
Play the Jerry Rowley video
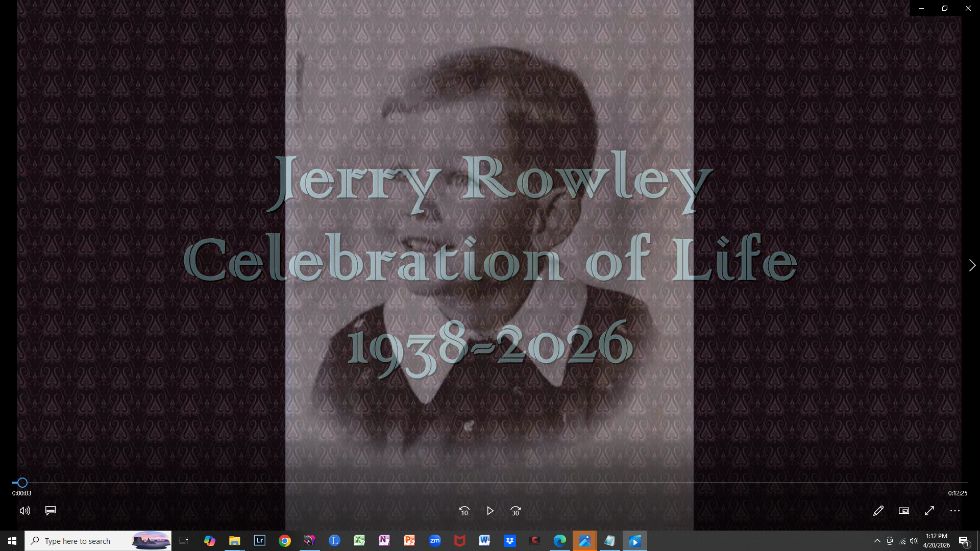[x=490, y=511]
